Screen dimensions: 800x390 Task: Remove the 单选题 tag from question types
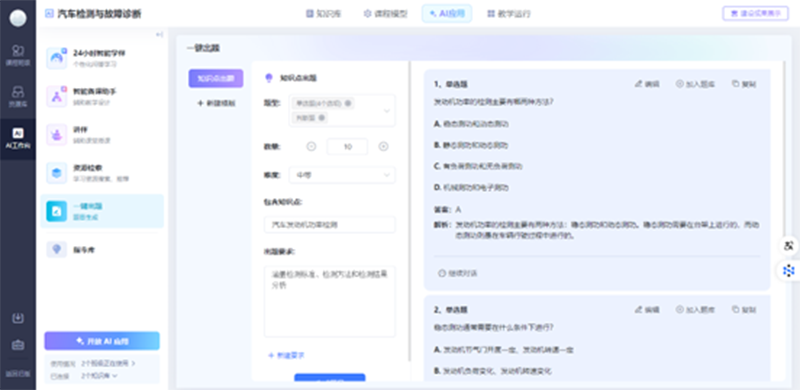(348, 104)
